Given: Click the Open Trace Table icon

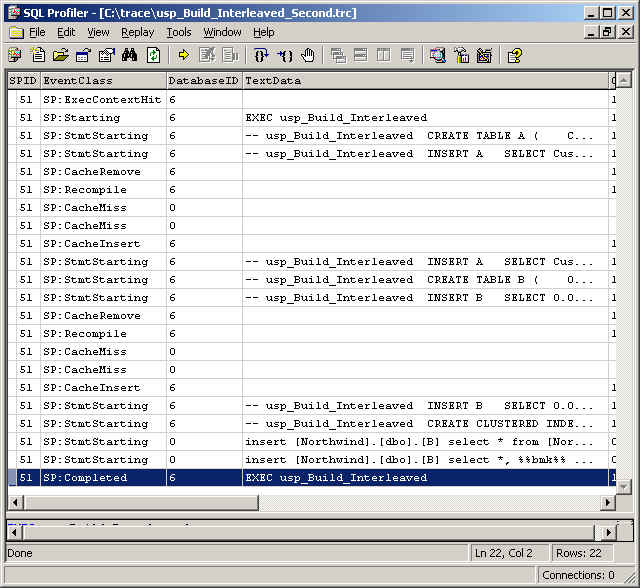Looking at the screenshot, I should pyautogui.click(x=84, y=55).
